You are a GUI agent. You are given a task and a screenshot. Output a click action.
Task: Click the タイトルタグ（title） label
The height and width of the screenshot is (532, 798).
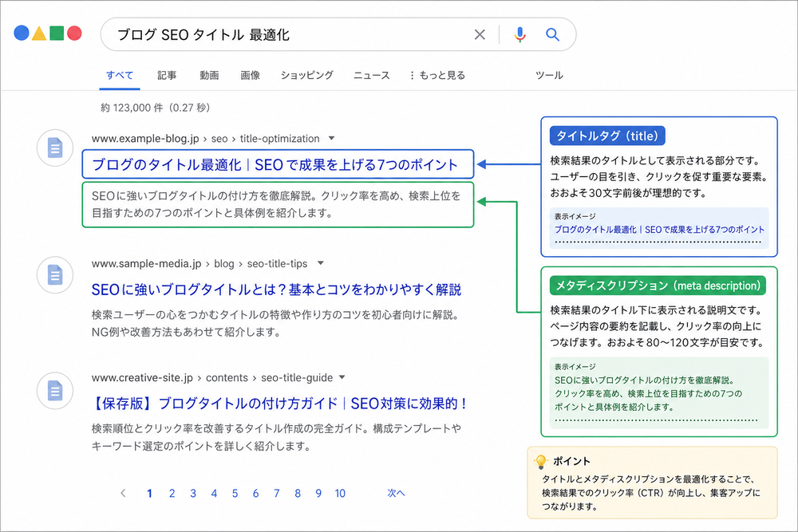click(x=607, y=136)
